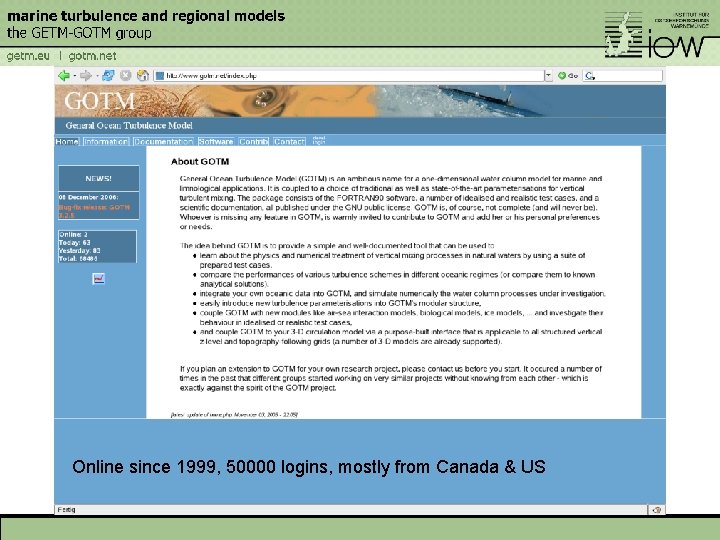Open the Software menu item
The image size is (720, 540).
[216, 141]
